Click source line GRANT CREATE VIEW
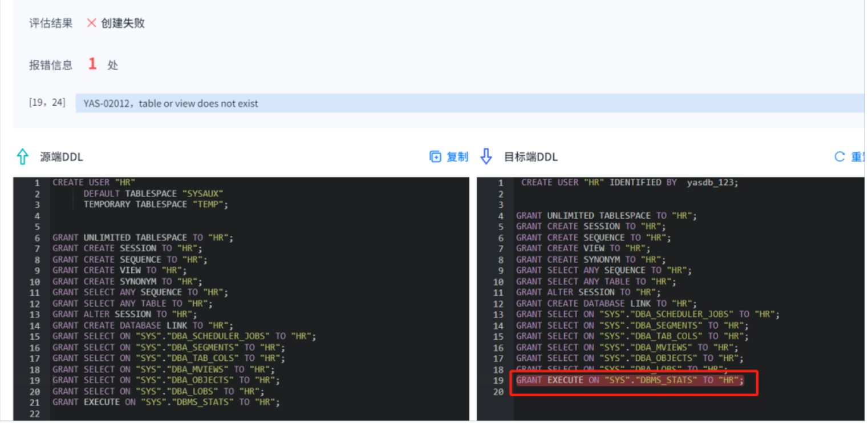Viewport: 868px width, 423px height. pos(120,270)
